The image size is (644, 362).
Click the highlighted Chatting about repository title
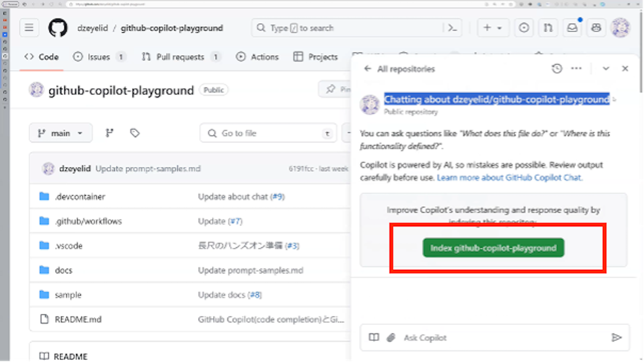click(497, 99)
